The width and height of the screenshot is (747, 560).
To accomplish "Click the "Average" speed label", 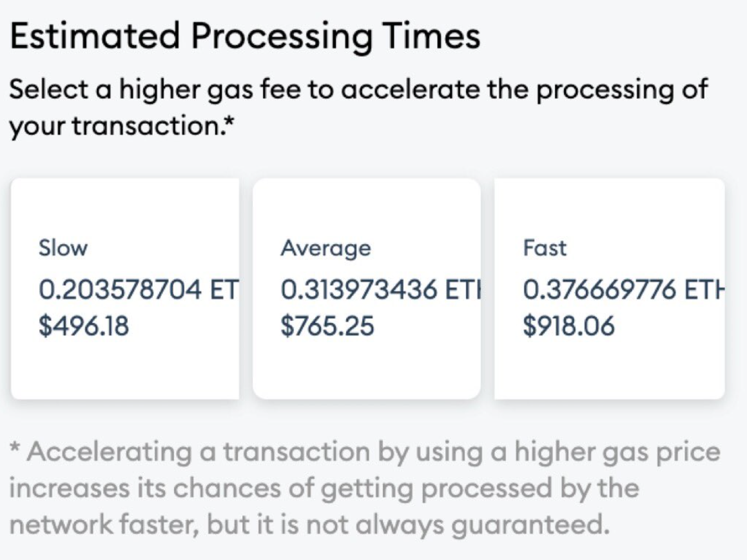I will [x=326, y=249].
